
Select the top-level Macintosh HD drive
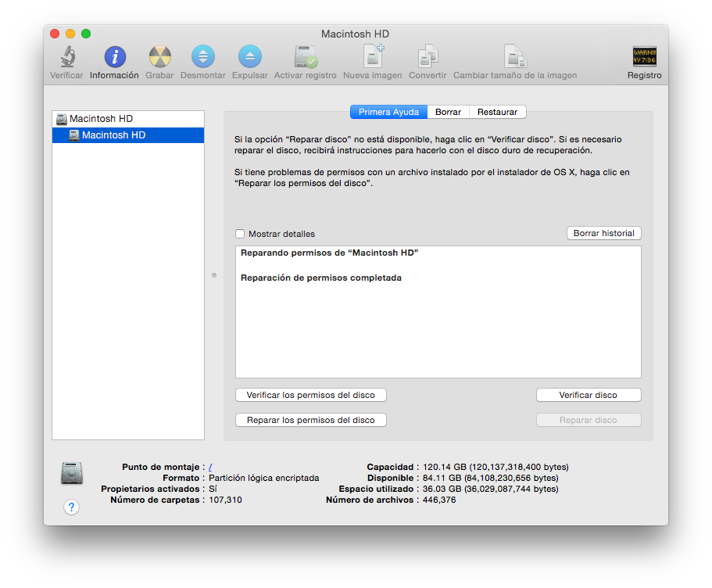pos(101,119)
